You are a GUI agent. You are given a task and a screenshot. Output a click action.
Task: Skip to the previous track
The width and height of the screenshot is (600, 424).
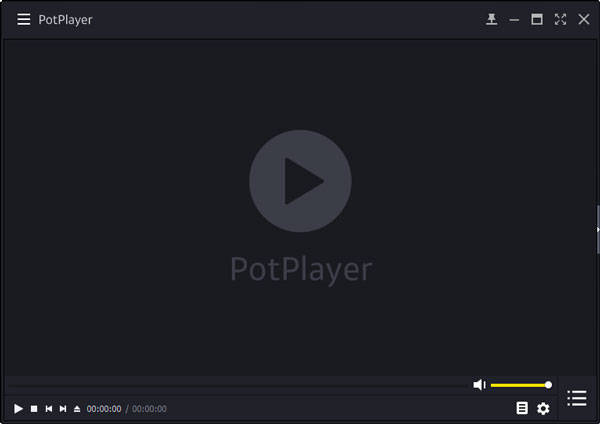(49, 409)
